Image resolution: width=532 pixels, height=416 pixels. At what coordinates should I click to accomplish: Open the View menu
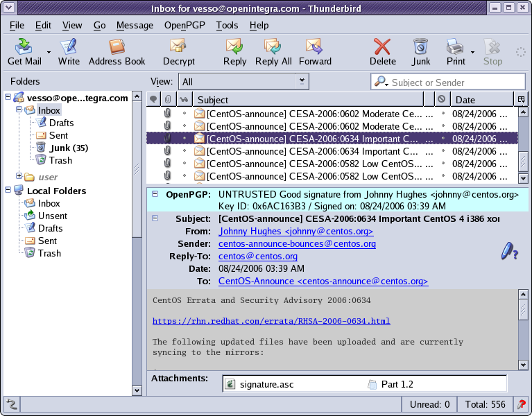[x=72, y=26]
